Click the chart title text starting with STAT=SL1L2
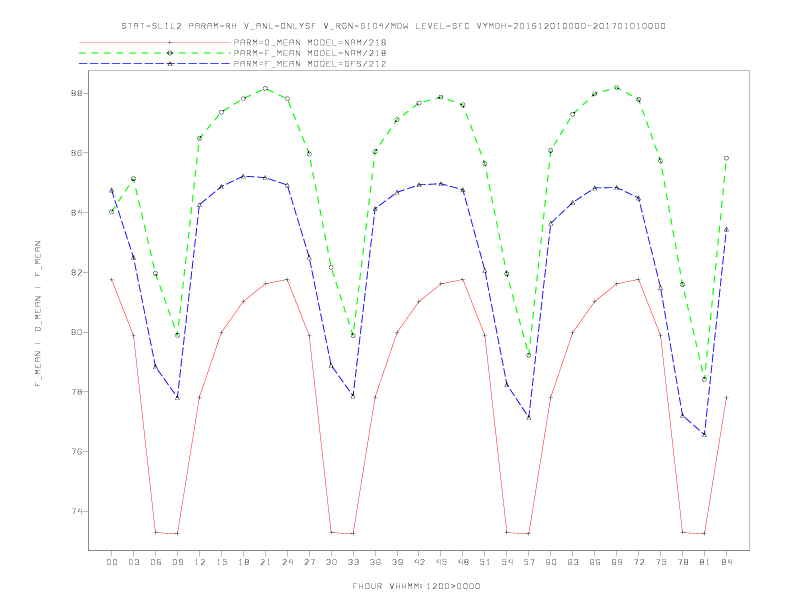The height and width of the screenshot is (612, 792). pos(393,26)
